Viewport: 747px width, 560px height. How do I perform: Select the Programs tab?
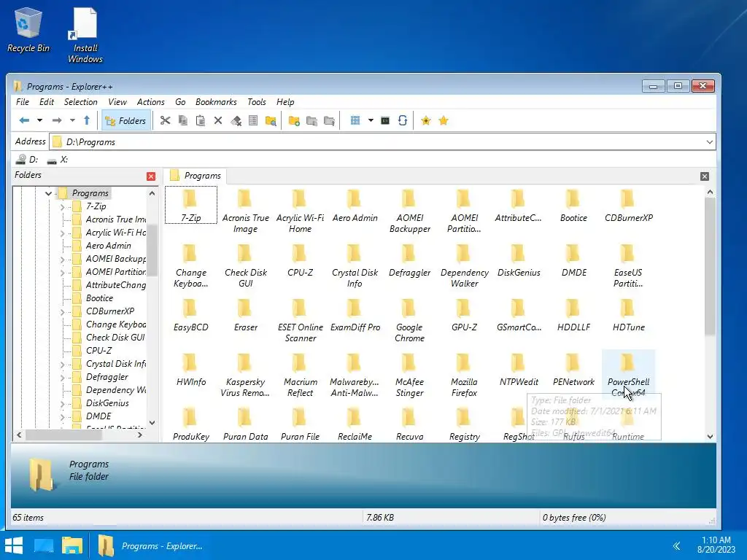(196, 176)
